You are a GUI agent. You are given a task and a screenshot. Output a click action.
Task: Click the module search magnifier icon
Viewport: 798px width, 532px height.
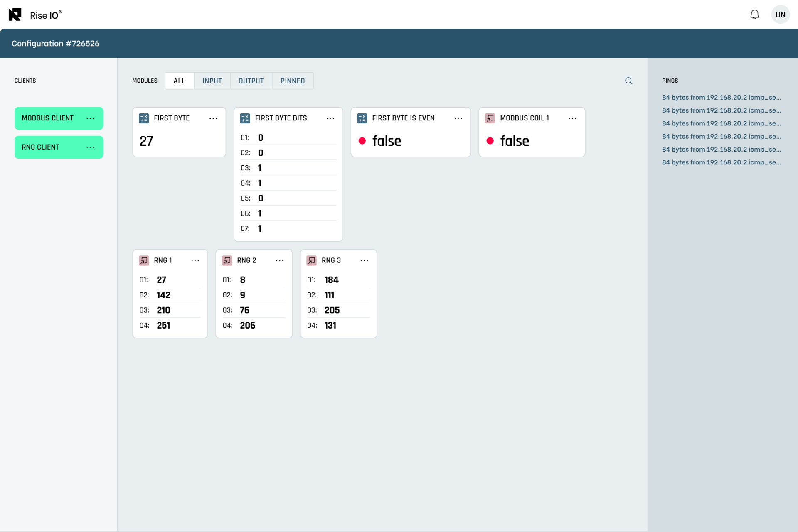pyautogui.click(x=628, y=81)
